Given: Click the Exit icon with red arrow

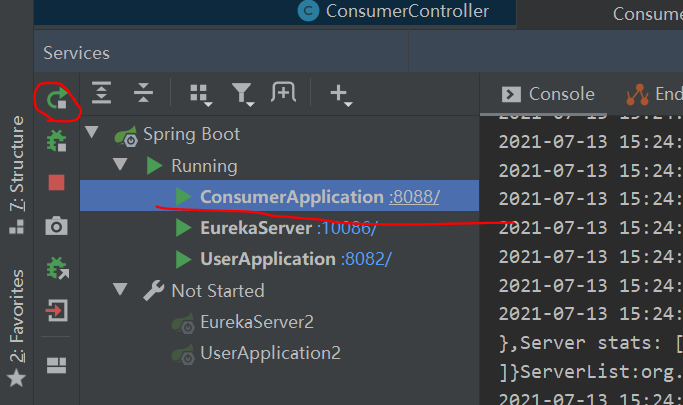Looking at the screenshot, I should (x=57, y=310).
